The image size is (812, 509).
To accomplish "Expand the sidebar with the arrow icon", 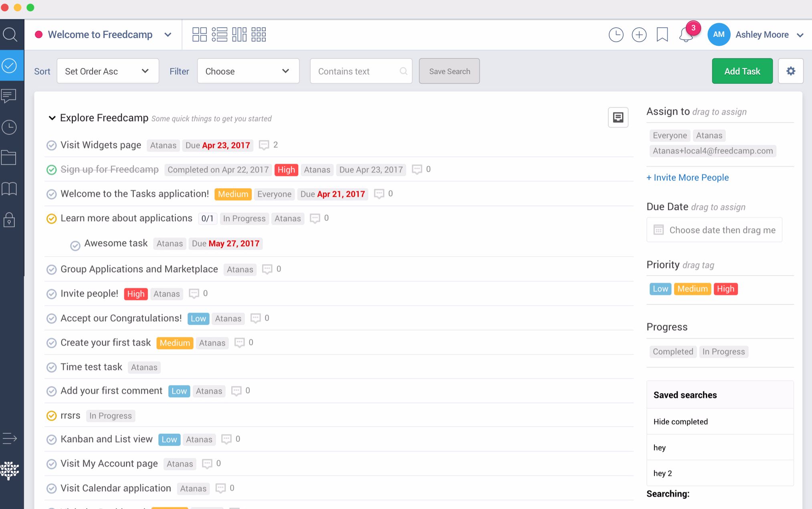I will [x=9, y=439].
